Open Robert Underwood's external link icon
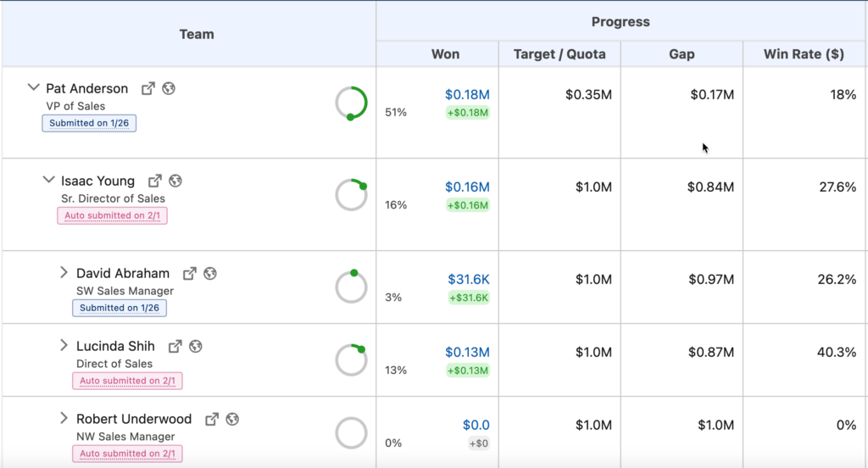868x468 pixels. tap(212, 419)
